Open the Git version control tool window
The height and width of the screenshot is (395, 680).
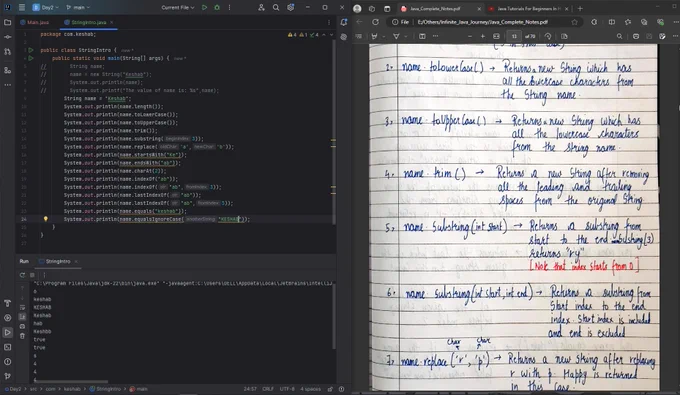(x=7, y=376)
